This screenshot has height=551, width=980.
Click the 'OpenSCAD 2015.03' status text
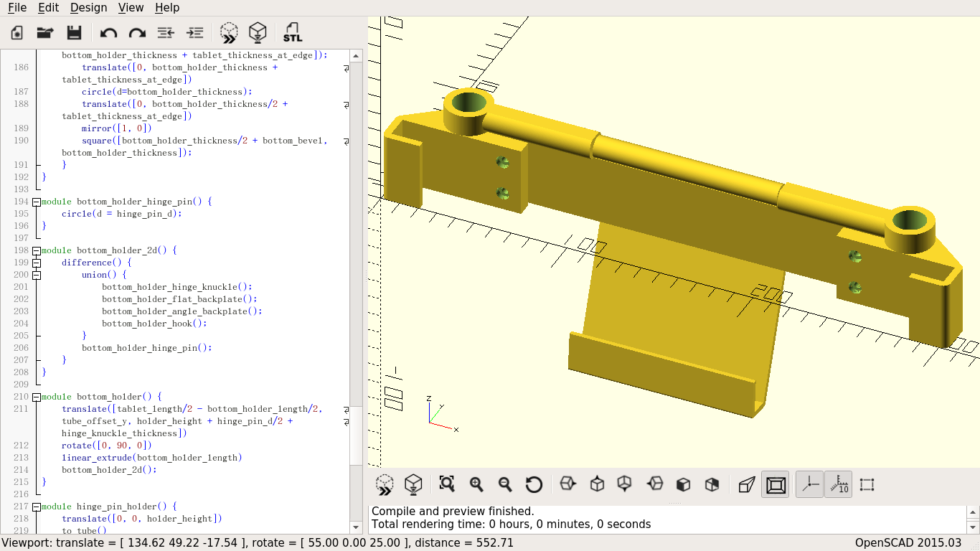tap(908, 543)
